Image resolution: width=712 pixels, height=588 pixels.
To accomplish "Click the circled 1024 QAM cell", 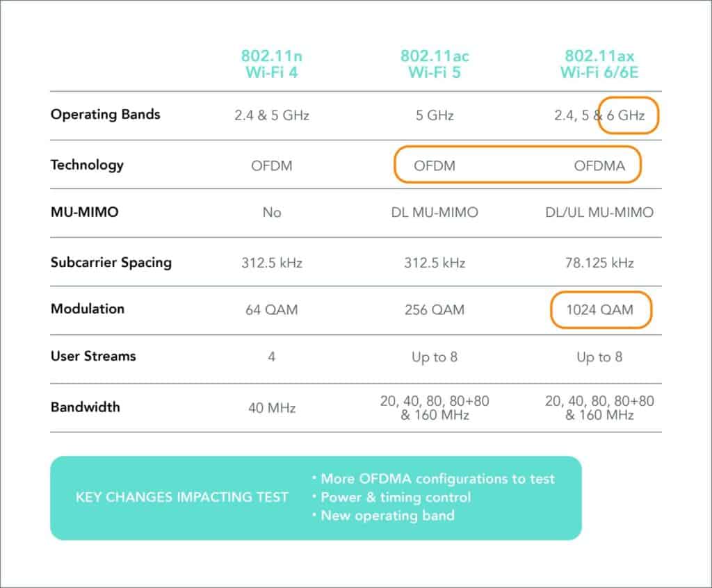I will [x=599, y=310].
